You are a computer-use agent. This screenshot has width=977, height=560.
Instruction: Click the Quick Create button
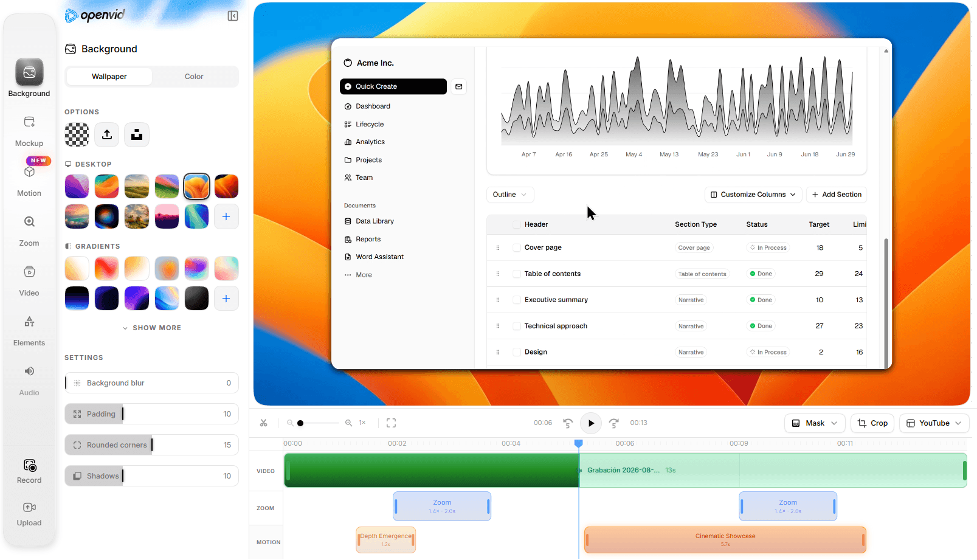[x=393, y=86]
